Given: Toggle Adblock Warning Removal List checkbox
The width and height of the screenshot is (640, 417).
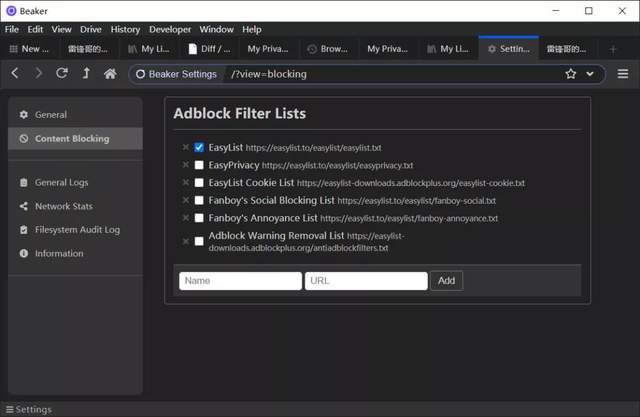Looking at the screenshot, I should (x=199, y=241).
